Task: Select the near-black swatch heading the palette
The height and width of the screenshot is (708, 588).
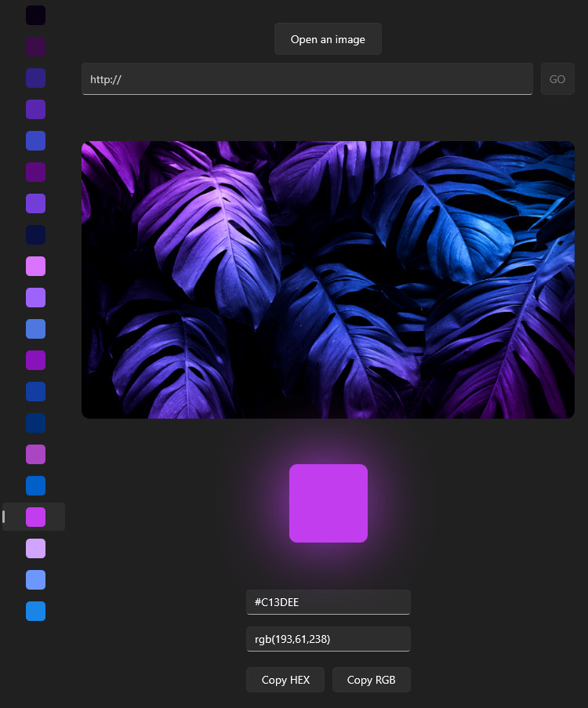Action: (36, 16)
